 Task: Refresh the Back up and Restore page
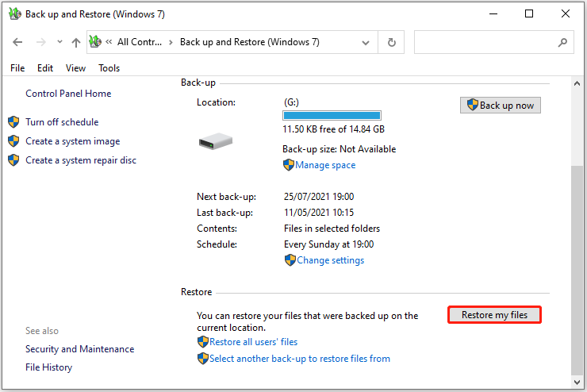pyautogui.click(x=392, y=42)
